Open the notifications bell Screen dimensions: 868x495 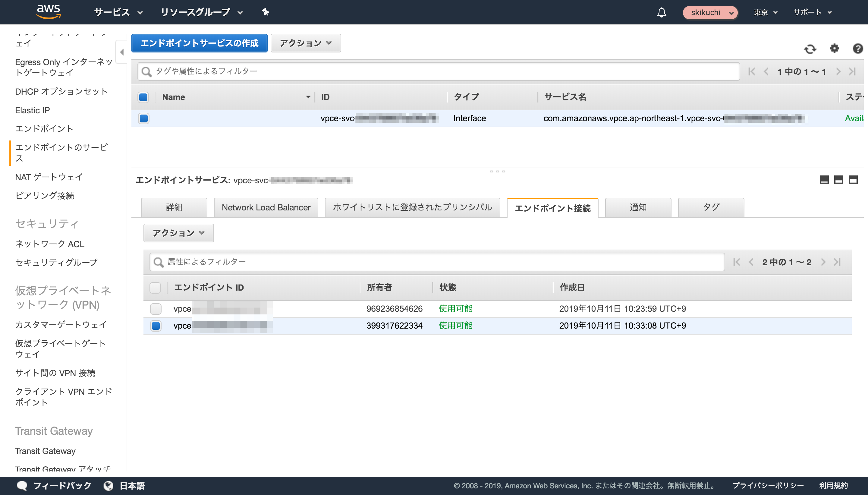pyautogui.click(x=662, y=12)
